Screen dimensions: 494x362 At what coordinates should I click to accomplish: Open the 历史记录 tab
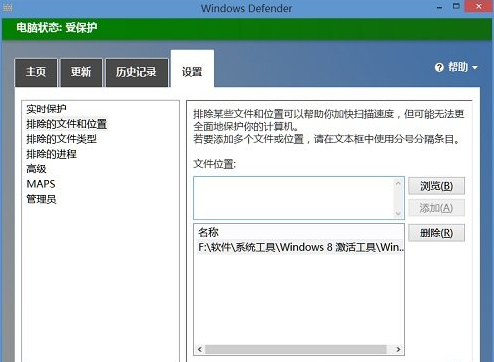[136, 72]
